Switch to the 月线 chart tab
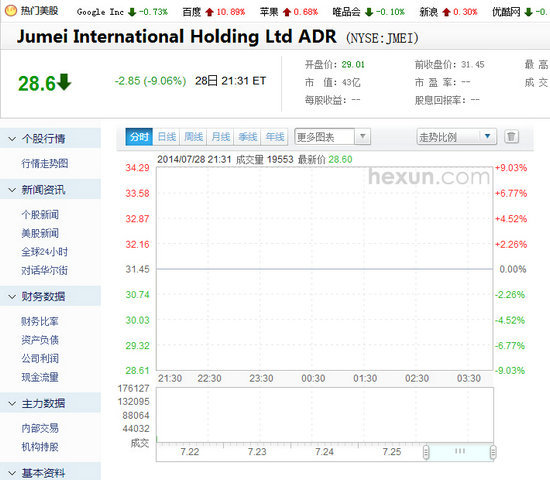The image size is (550, 480). point(220,137)
